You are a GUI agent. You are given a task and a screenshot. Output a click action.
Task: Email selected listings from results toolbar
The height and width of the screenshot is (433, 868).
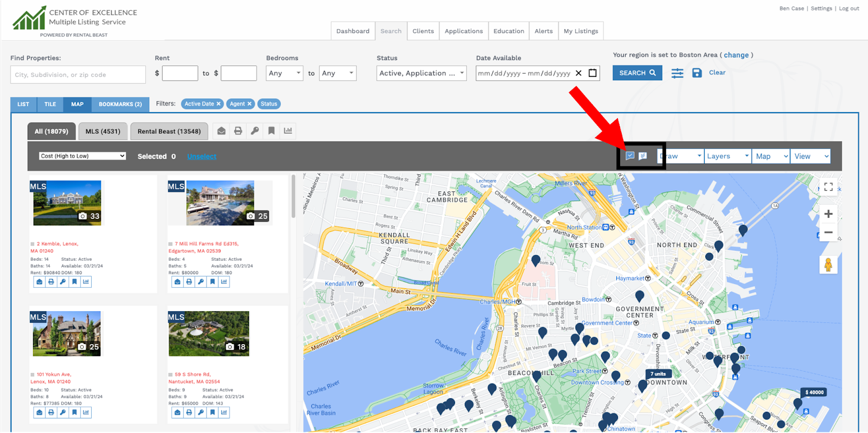221,131
